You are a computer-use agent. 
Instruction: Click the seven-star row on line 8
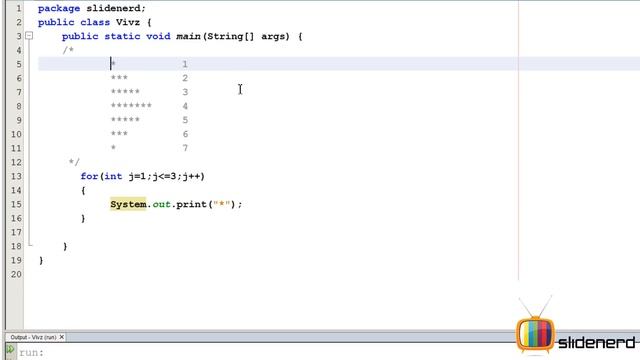(131, 106)
